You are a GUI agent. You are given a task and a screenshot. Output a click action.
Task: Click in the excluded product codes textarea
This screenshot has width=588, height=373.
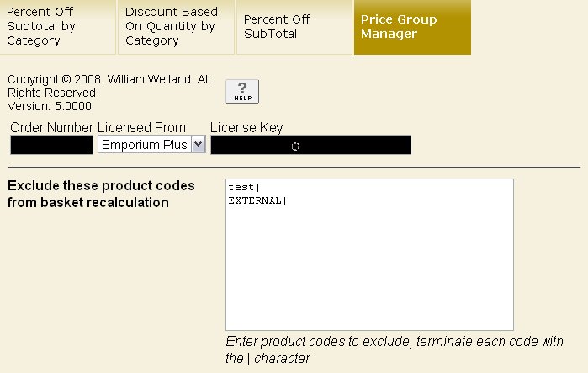(369, 254)
